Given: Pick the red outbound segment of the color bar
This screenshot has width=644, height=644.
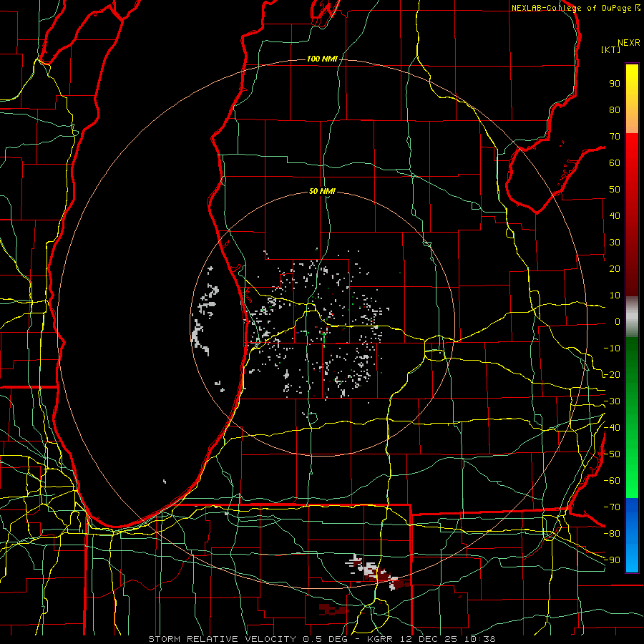Looking at the screenshot, I should [x=632, y=215].
